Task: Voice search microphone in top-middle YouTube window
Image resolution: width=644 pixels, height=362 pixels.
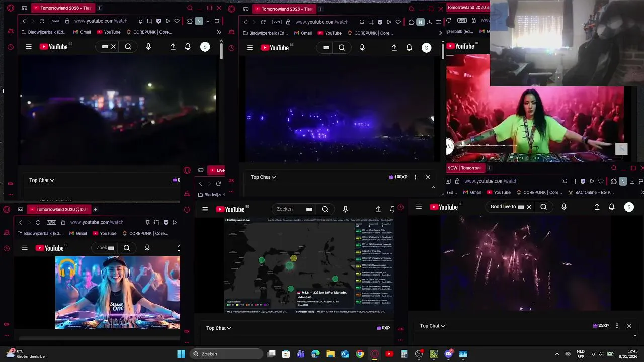Action: pyautogui.click(x=362, y=48)
